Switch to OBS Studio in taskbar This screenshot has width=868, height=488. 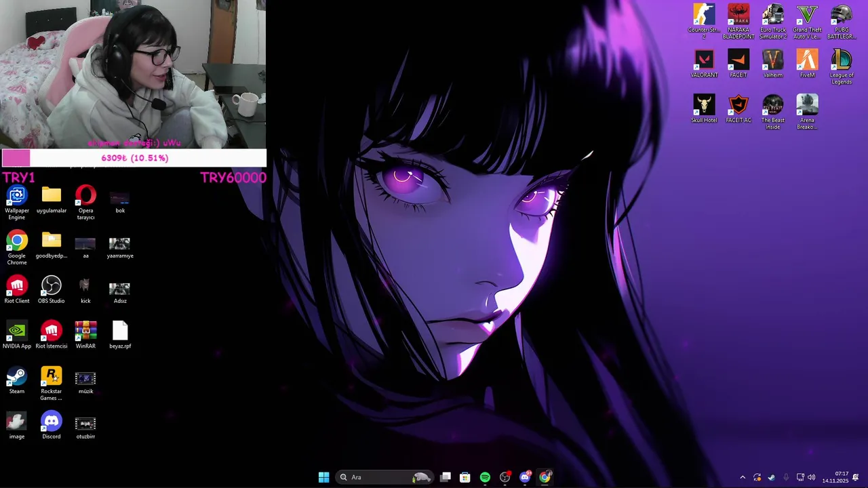[x=505, y=477]
